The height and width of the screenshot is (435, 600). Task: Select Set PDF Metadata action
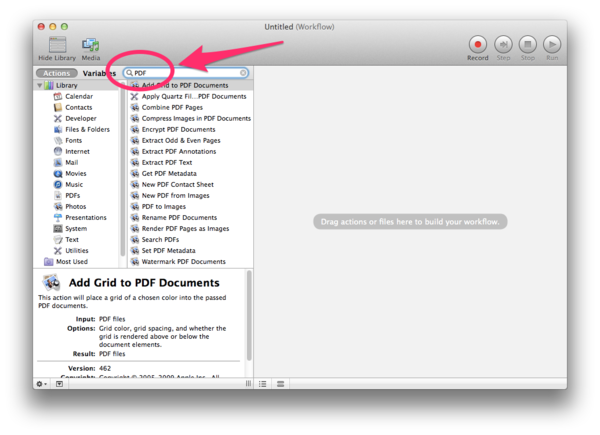click(190, 251)
